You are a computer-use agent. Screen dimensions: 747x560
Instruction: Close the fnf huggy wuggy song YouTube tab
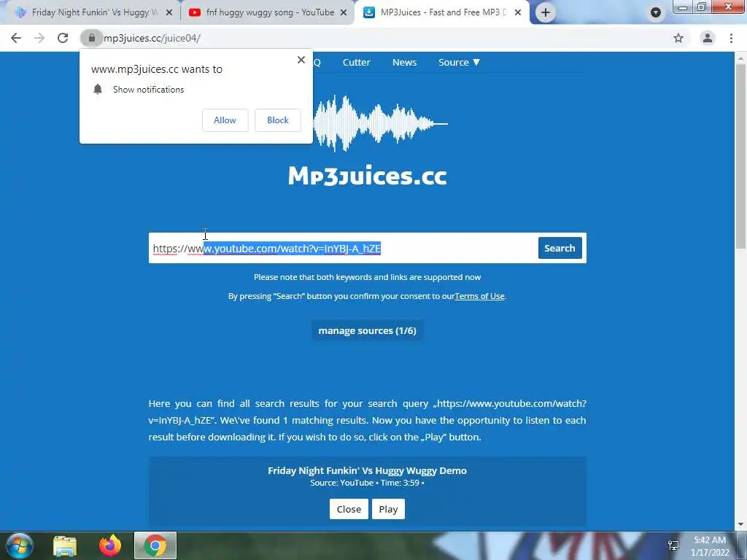tap(344, 13)
